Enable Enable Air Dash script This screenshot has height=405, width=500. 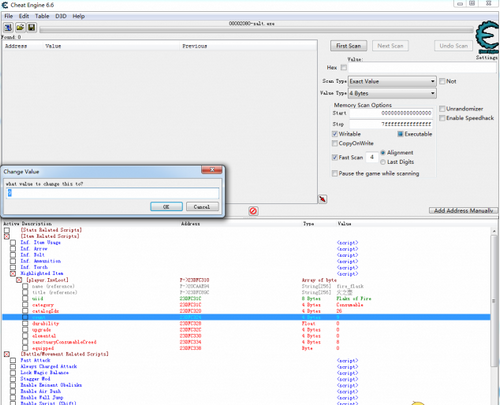(13, 391)
